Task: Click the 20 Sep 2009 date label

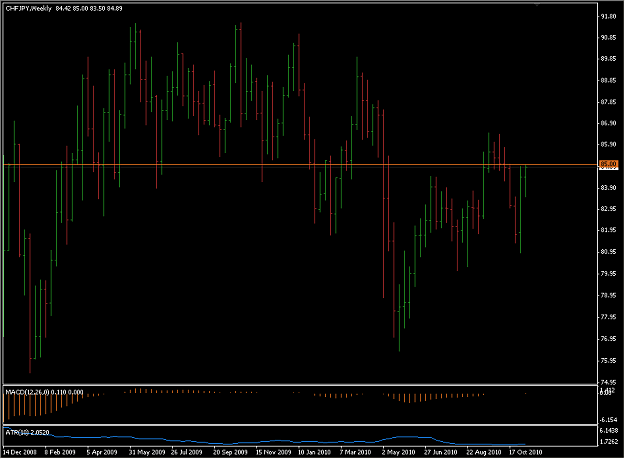Action: [230, 452]
